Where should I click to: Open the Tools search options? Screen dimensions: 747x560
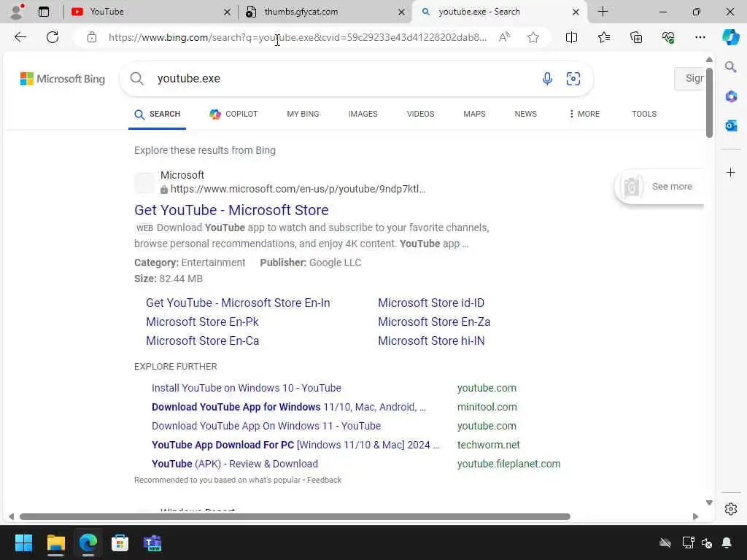(644, 114)
